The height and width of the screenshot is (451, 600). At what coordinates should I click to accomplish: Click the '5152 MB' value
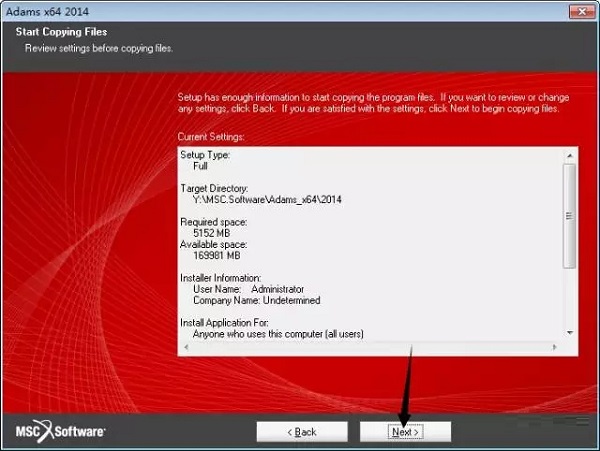pyautogui.click(x=212, y=233)
